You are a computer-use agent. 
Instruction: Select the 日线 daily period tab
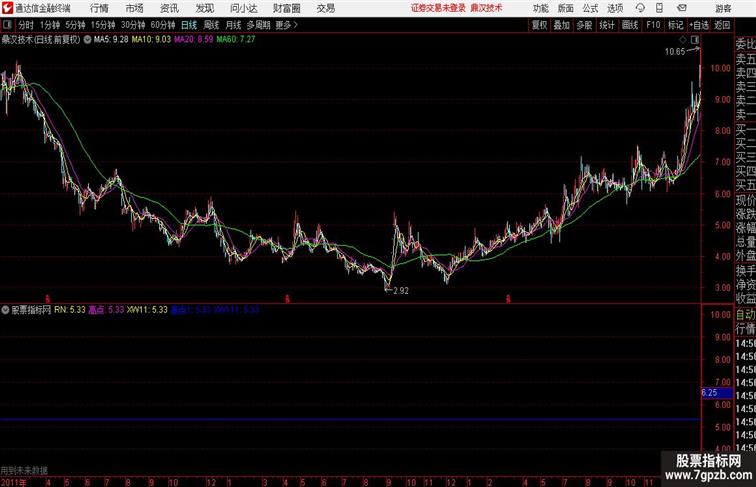[189, 25]
